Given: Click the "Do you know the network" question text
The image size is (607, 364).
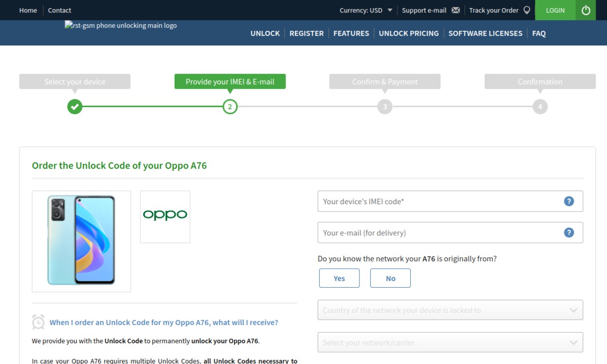Looking at the screenshot, I should (407, 259).
